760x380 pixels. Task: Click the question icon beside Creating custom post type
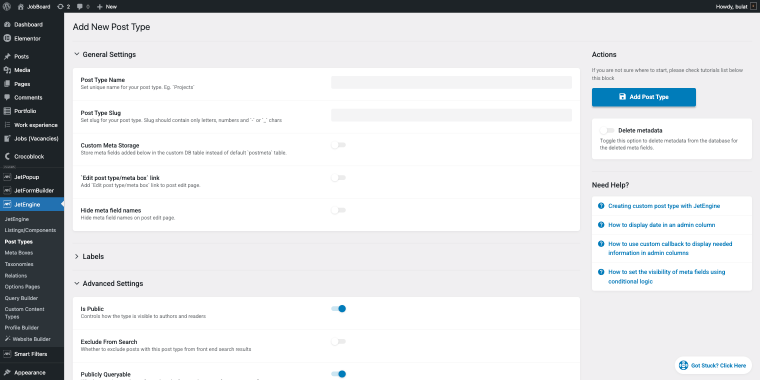pyautogui.click(x=601, y=206)
